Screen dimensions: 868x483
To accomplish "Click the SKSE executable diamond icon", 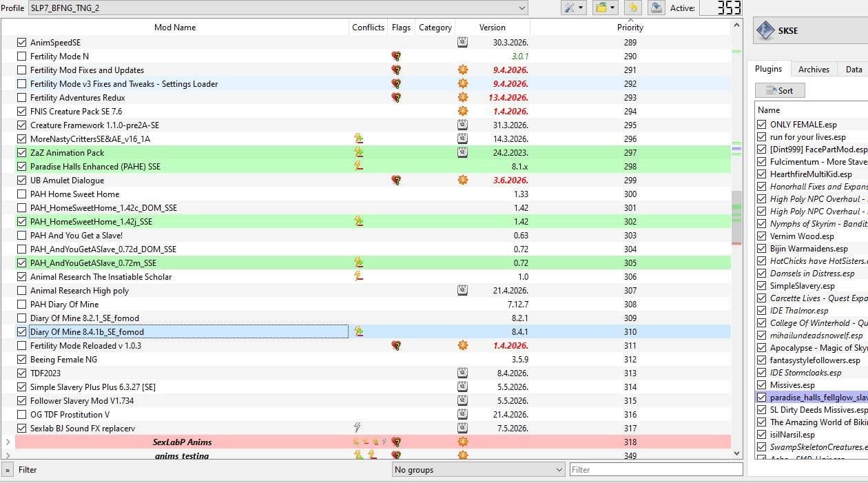I will tap(765, 30).
